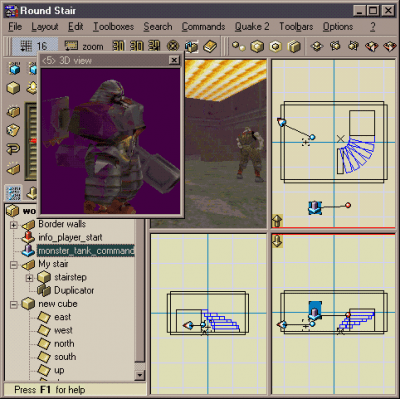Screen dimensions: 400x399
Task: Select the Duplicator tree item
Action: [x=74, y=290]
